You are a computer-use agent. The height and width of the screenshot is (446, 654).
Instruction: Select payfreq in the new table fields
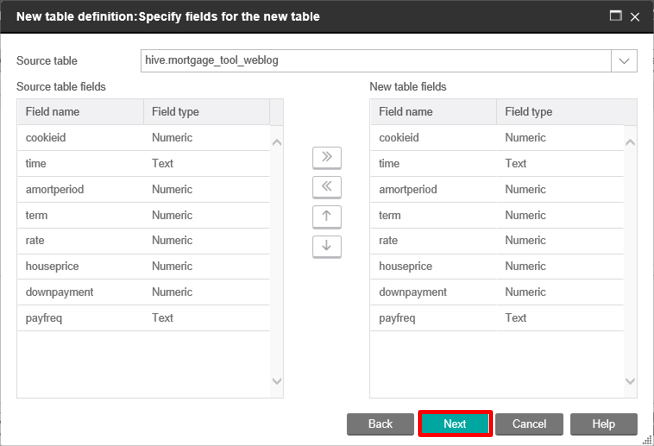(497, 318)
